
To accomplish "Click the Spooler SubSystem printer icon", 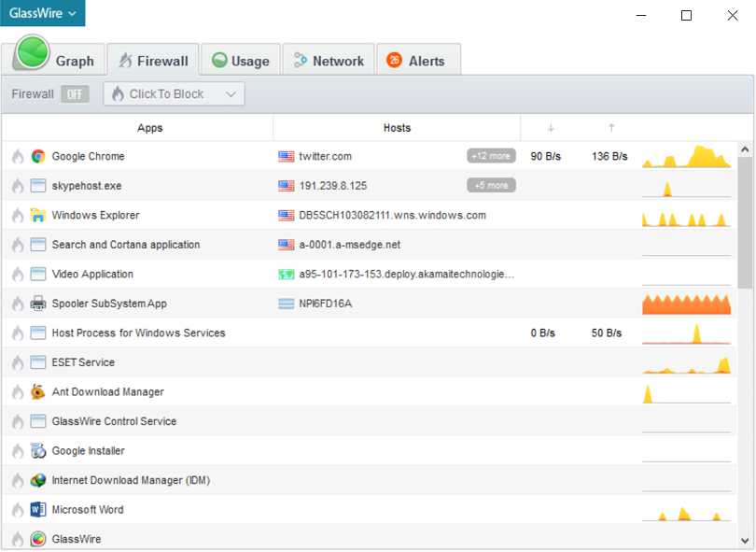I will point(38,304).
